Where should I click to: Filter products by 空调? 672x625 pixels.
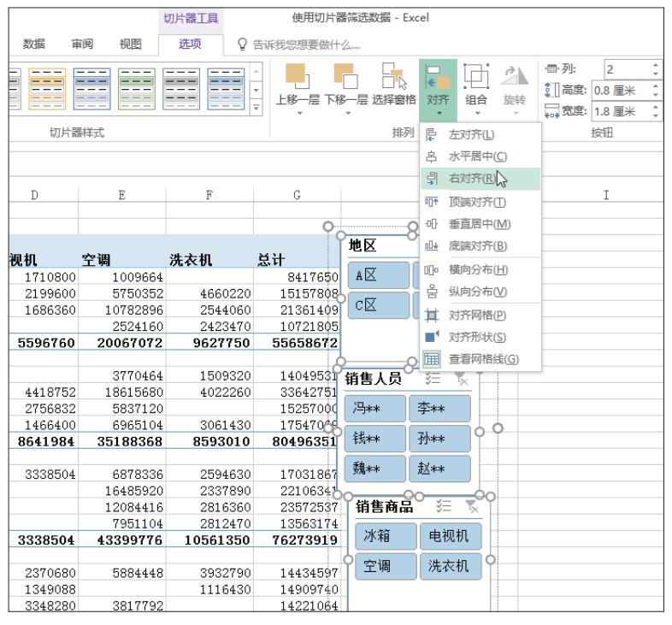386,566
